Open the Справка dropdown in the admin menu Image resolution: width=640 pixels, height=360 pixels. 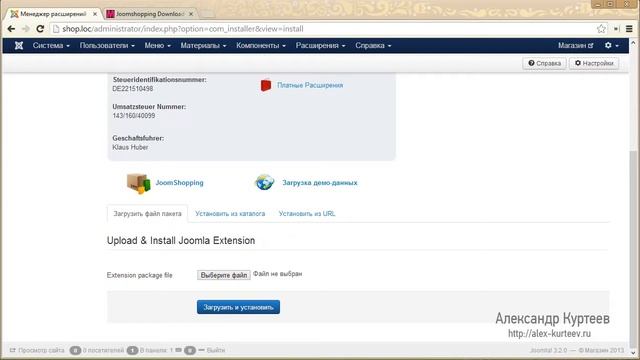coord(373,45)
